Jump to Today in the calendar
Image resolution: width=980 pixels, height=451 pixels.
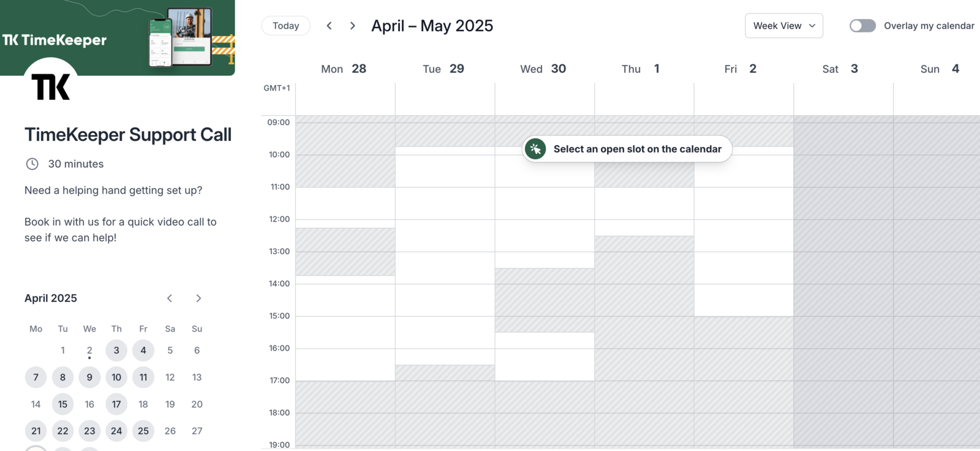click(x=286, y=26)
